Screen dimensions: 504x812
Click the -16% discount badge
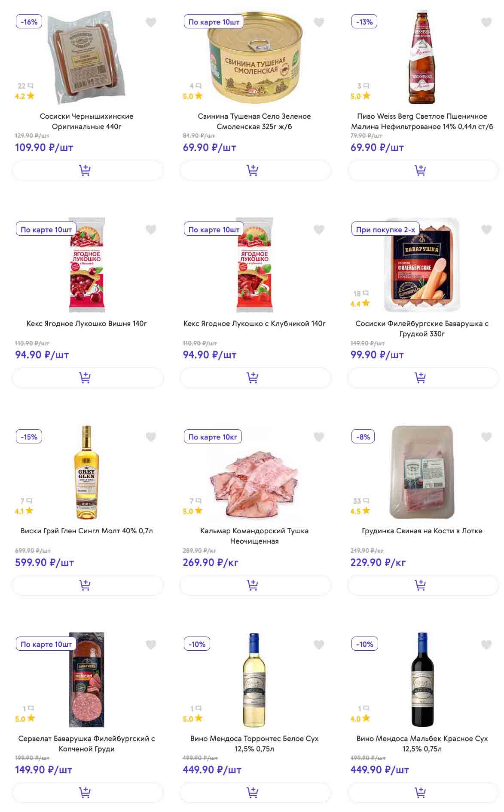pyautogui.click(x=29, y=22)
